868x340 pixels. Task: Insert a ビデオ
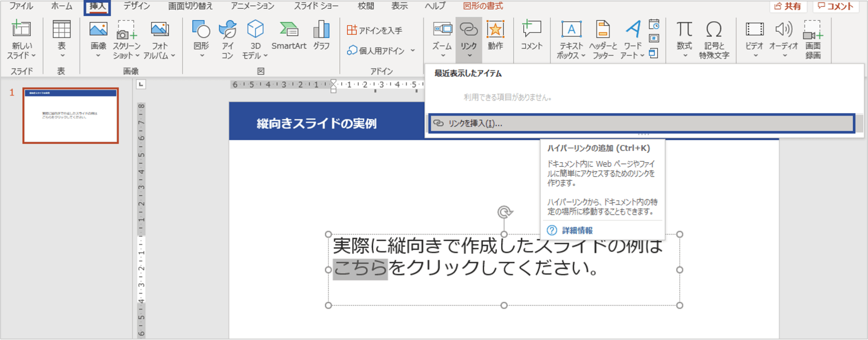[x=755, y=40]
